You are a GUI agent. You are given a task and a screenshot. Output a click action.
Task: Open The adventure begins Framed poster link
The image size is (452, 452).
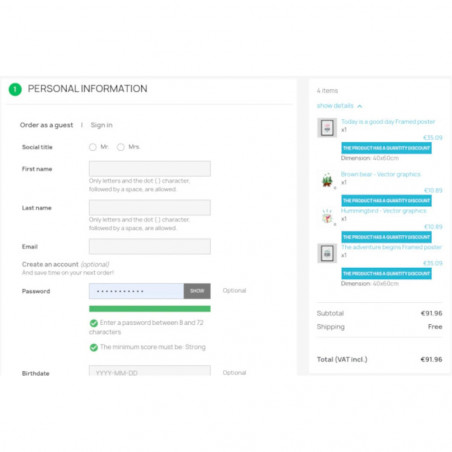click(391, 247)
